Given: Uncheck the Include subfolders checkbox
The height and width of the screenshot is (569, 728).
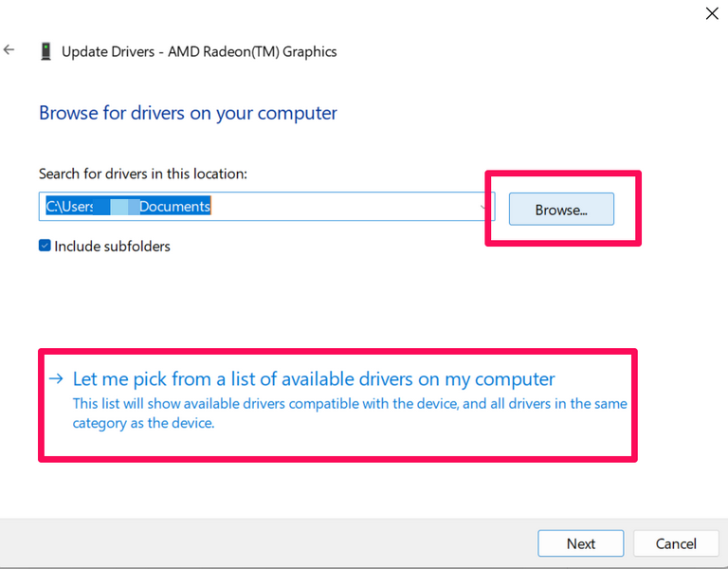Looking at the screenshot, I should (x=45, y=246).
